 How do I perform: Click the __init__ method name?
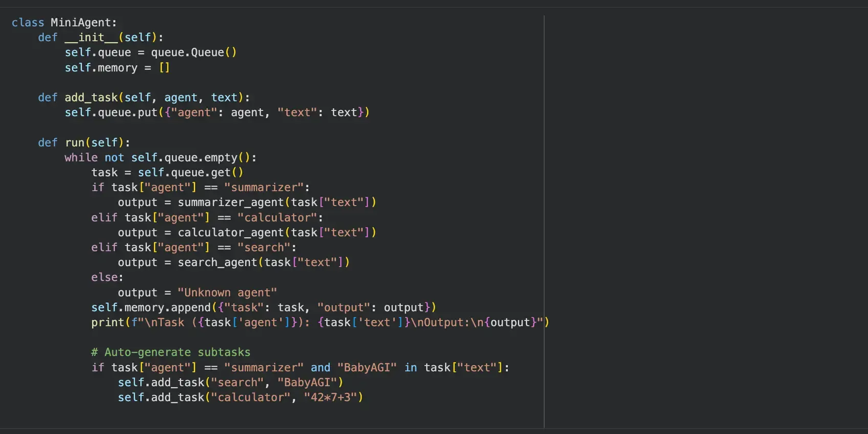(91, 37)
